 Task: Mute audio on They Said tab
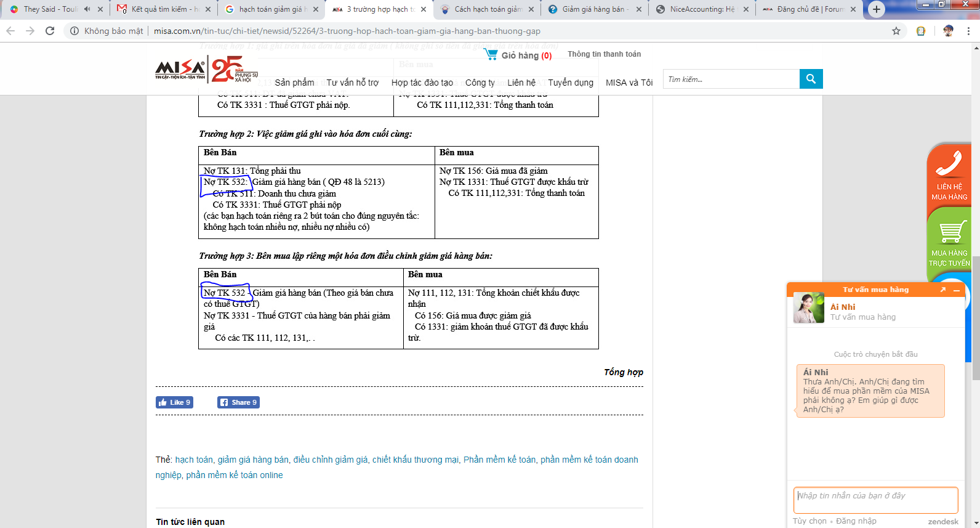[87, 9]
